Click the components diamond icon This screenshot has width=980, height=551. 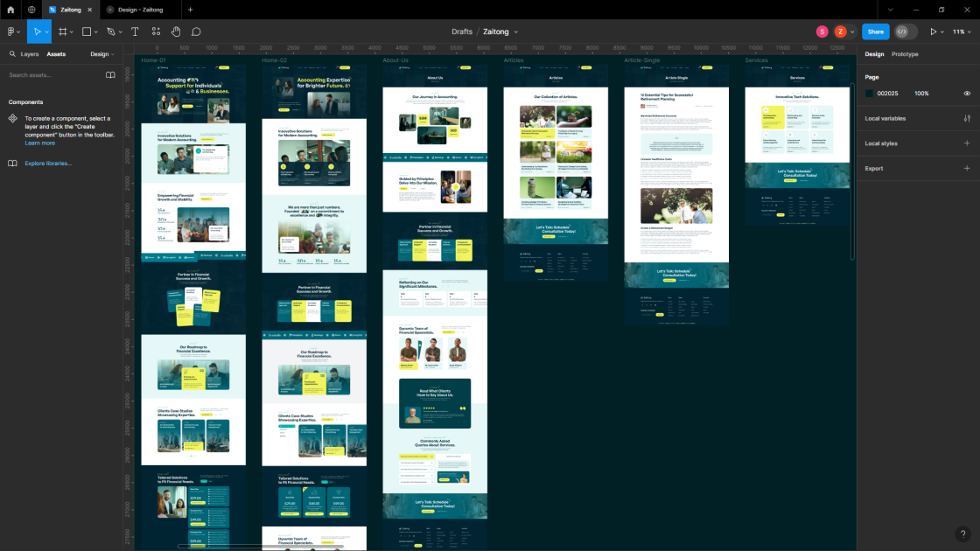[x=12, y=118]
